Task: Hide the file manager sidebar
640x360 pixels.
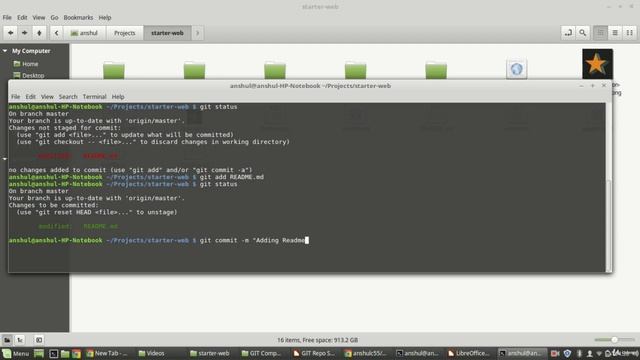Action: coord(39,340)
